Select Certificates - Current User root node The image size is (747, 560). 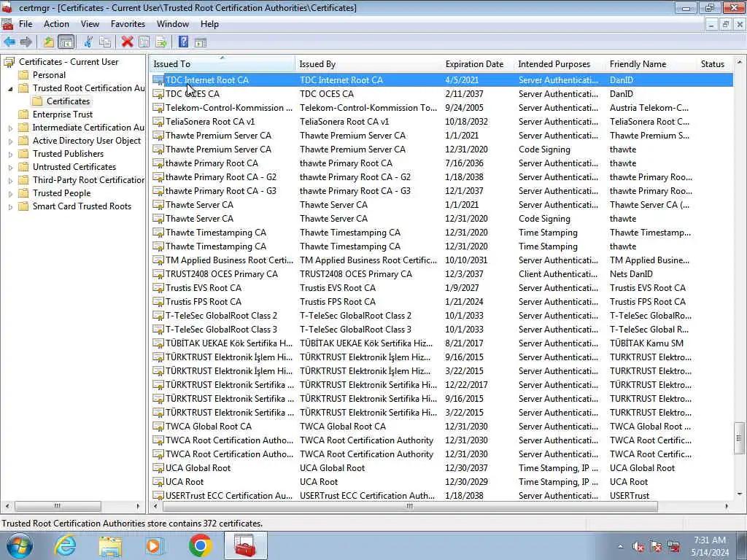pyautogui.click(x=69, y=62)
